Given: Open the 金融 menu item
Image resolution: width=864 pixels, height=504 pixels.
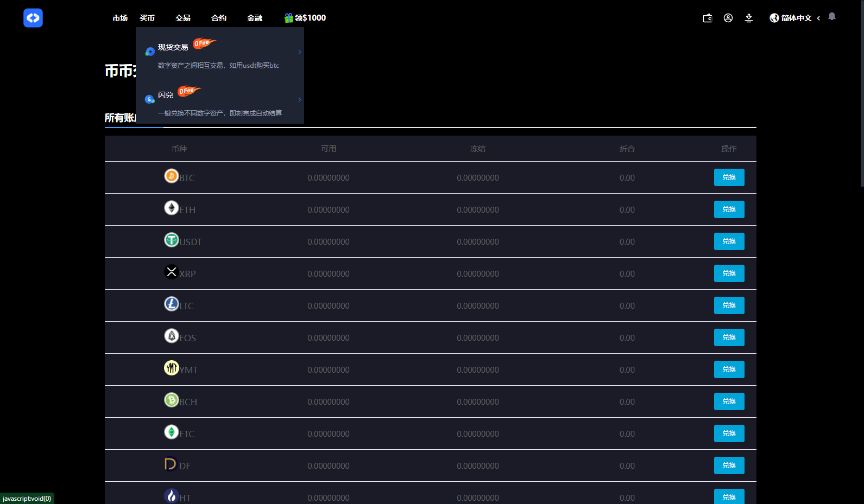Looking at the screenshot, I should [x=255, y=18].
